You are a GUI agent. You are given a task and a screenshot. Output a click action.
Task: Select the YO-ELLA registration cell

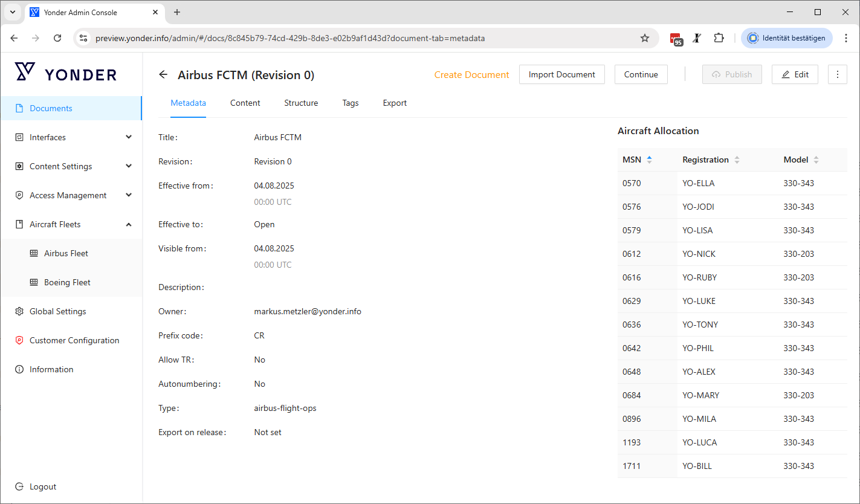coord(728,183)
